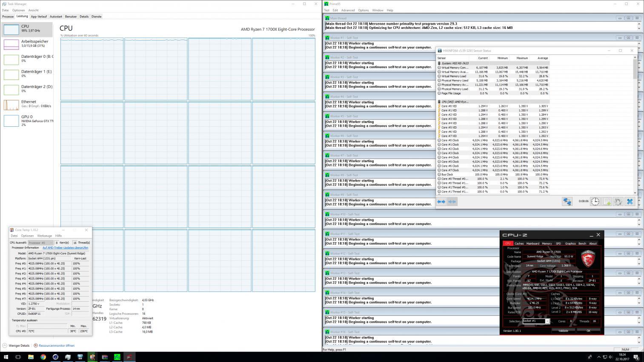Click the Windows Start button

tap(6, 357)
